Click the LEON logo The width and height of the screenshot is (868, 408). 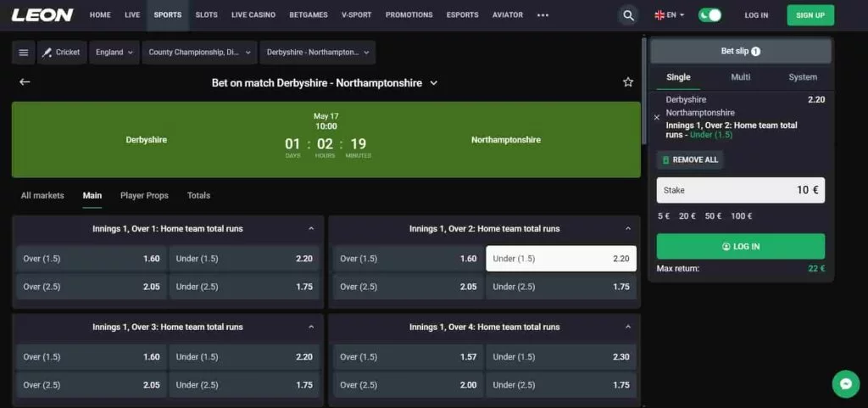(x=42, y=15)
